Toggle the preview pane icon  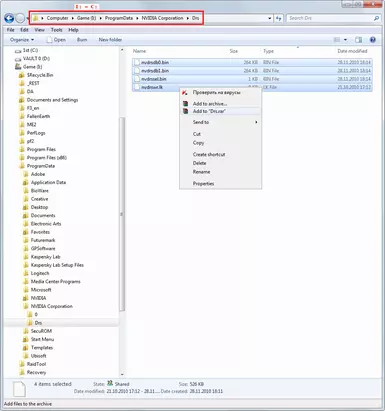click(358, 40)
